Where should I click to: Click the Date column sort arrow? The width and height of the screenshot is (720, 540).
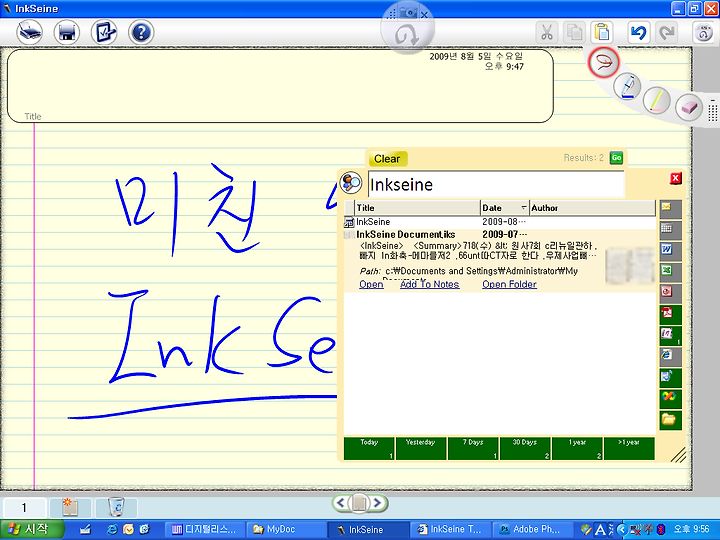point(523,208)
